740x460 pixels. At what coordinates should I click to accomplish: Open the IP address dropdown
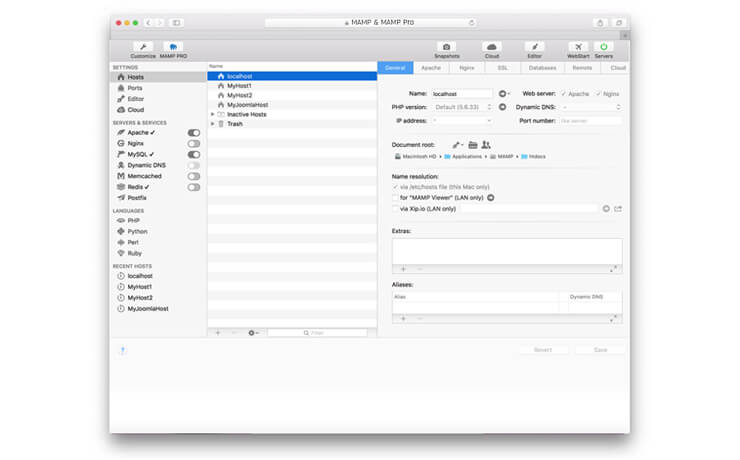click(x=462, y=121)
